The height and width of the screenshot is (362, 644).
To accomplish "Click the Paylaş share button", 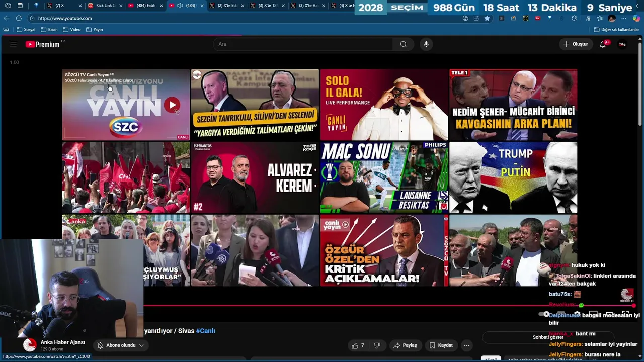I will coord(406,345).
